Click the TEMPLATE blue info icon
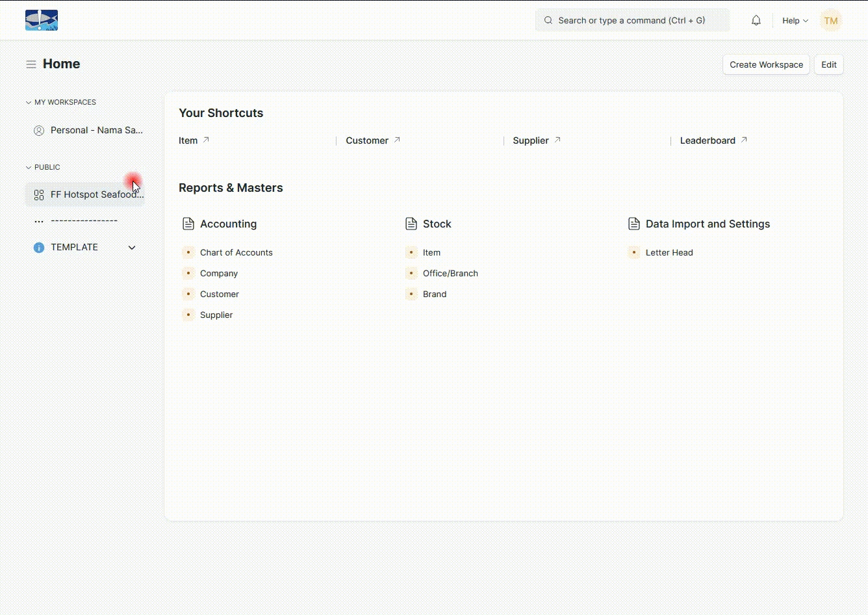 [x=39, y=248]
